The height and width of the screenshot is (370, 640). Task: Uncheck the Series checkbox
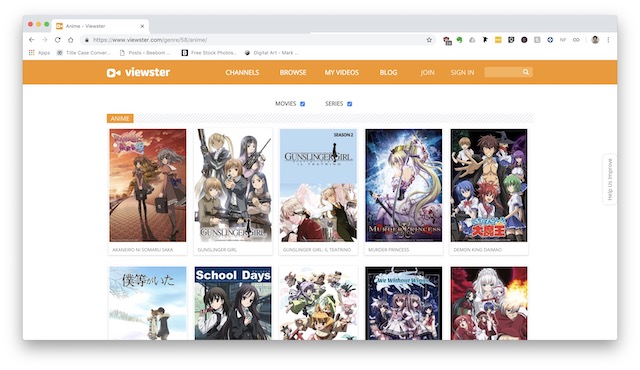349,104
